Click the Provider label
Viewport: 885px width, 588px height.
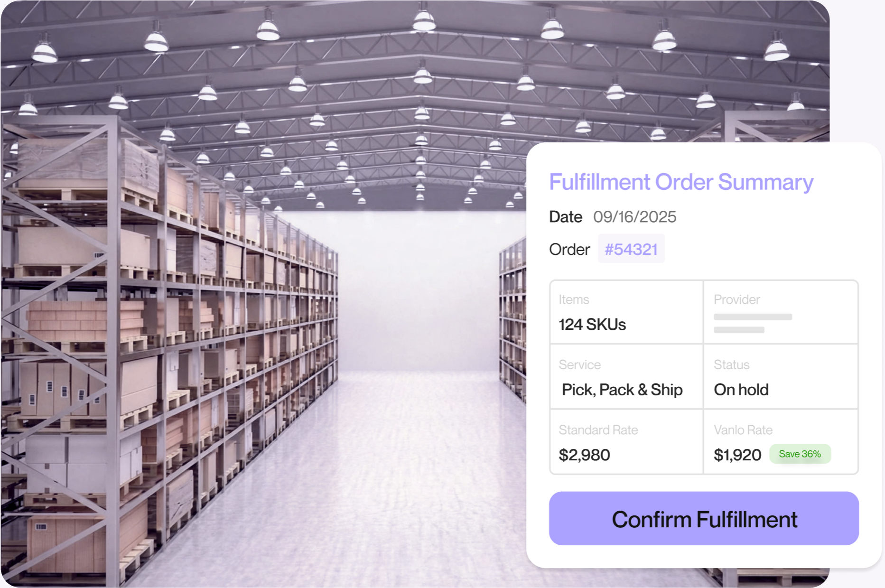(736, 299)
